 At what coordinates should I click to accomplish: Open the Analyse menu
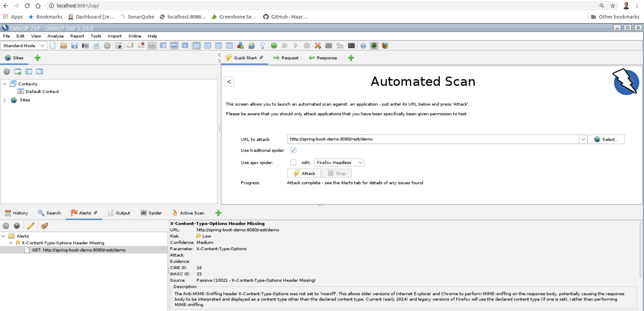click(55, 36)
